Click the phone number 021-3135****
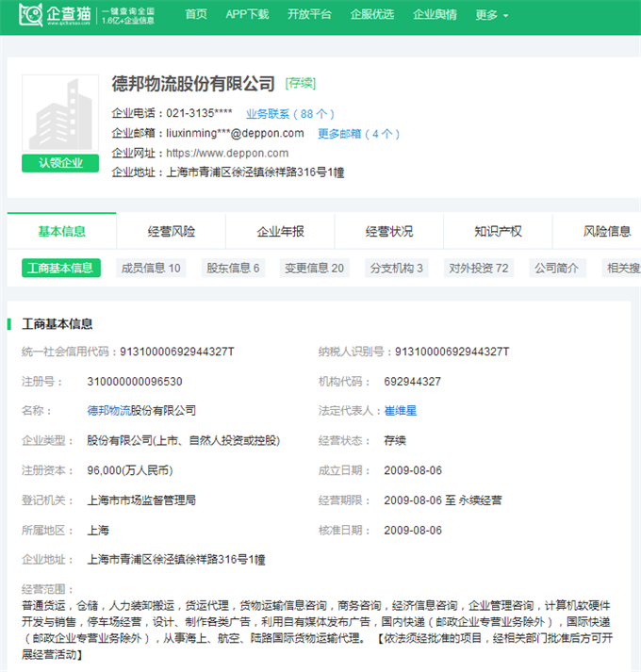This screenshot has height=672, width=641. (x=199, y=113)
